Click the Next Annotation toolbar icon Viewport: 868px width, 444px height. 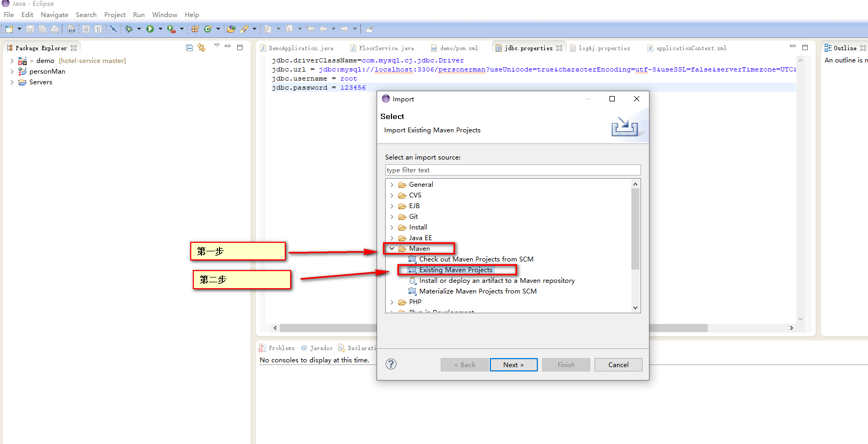pyautogui.click(x=268, y=29)
